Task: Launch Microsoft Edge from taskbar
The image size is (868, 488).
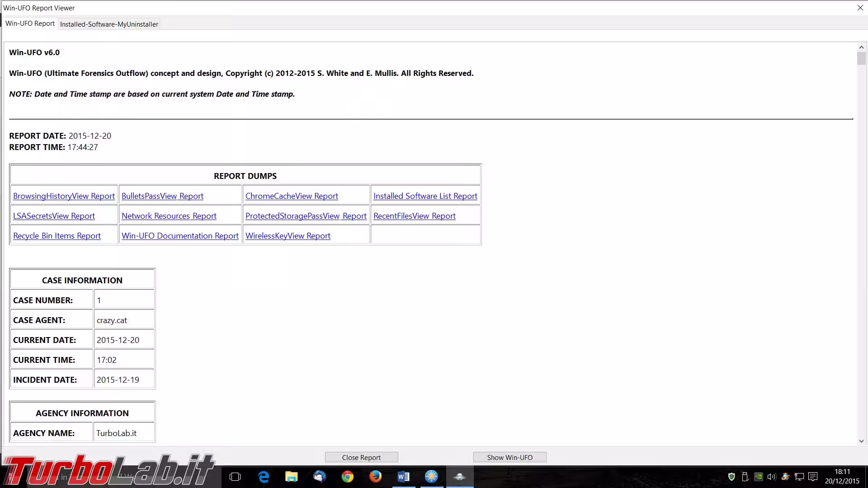Action: (x=264, y=477)
